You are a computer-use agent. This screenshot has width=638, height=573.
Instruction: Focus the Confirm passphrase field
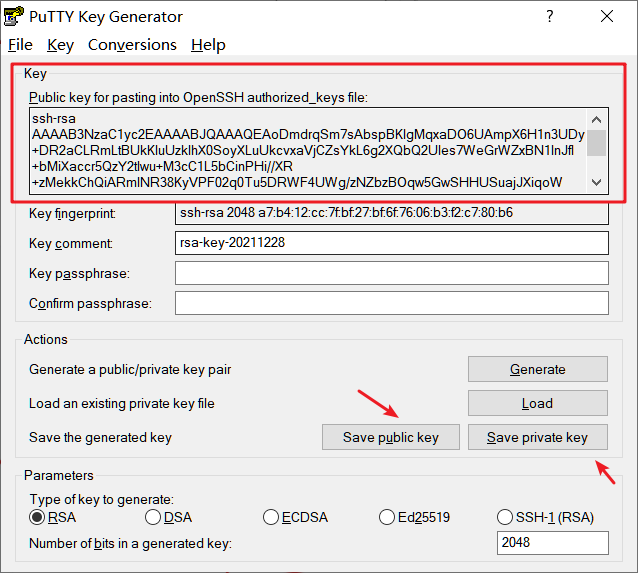(391, 303)
